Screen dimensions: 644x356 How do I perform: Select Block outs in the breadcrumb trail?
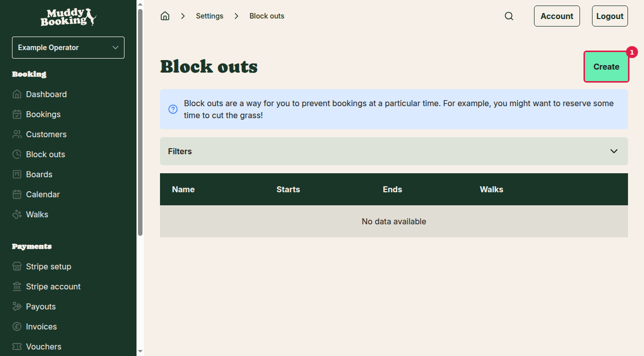pyautogui.click(x=266, y=16)
